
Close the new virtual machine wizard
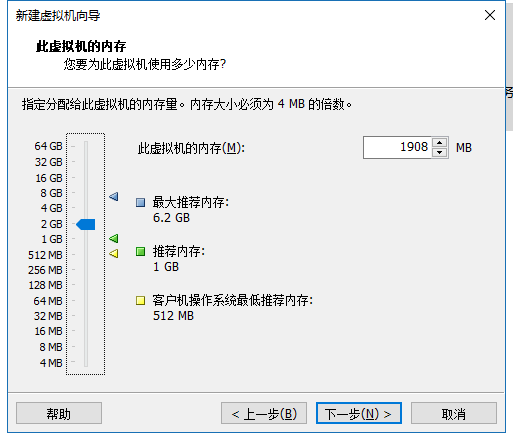(490, 15)
